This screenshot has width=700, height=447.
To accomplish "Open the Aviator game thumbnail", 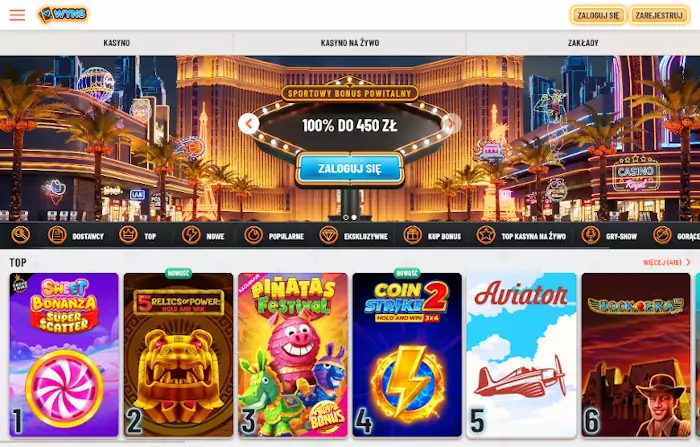I will 521,355.
